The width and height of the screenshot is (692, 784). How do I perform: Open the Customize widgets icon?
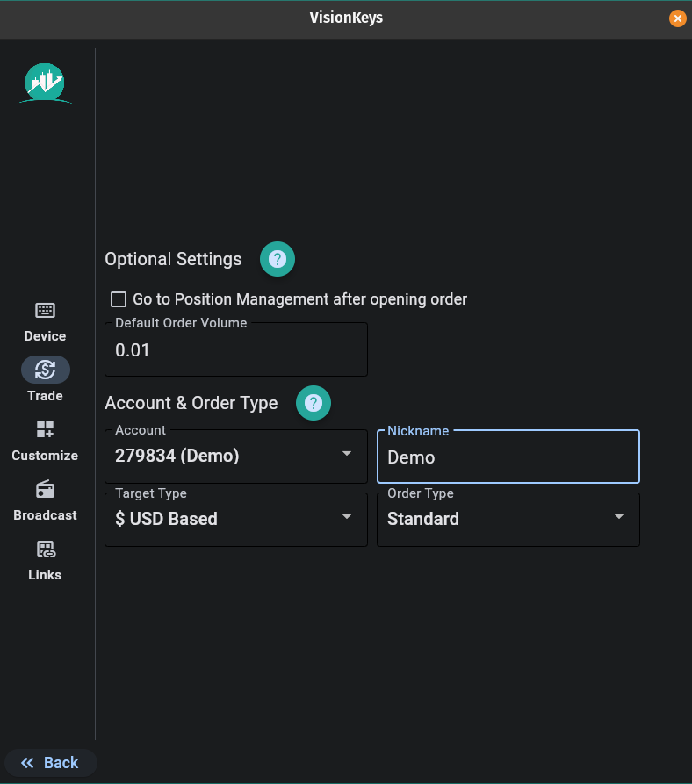click(45, 429)
